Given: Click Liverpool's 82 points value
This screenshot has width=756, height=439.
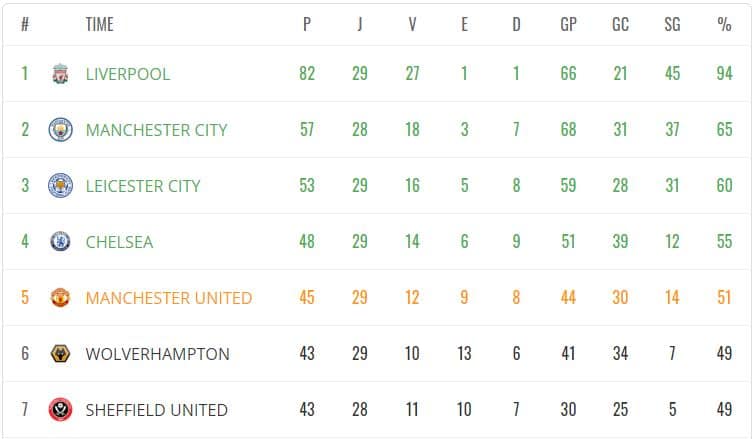Looking at the screenshot, I should [307, 74].
